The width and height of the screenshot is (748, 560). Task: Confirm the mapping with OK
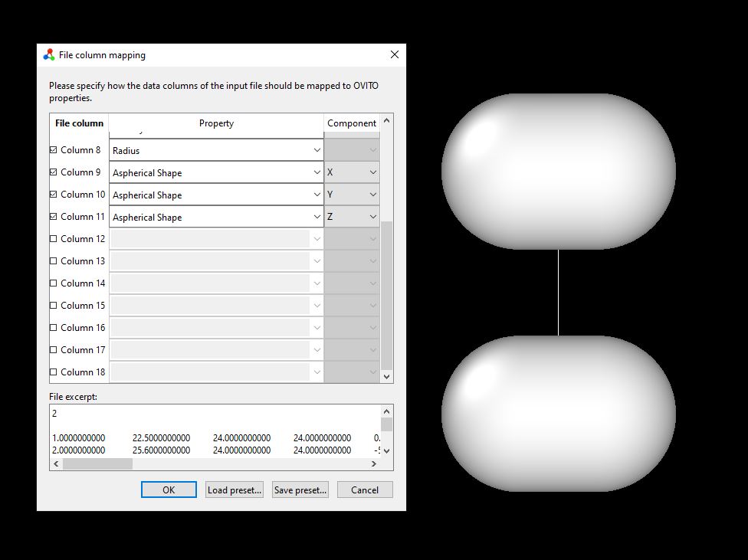tap(168, 490)
